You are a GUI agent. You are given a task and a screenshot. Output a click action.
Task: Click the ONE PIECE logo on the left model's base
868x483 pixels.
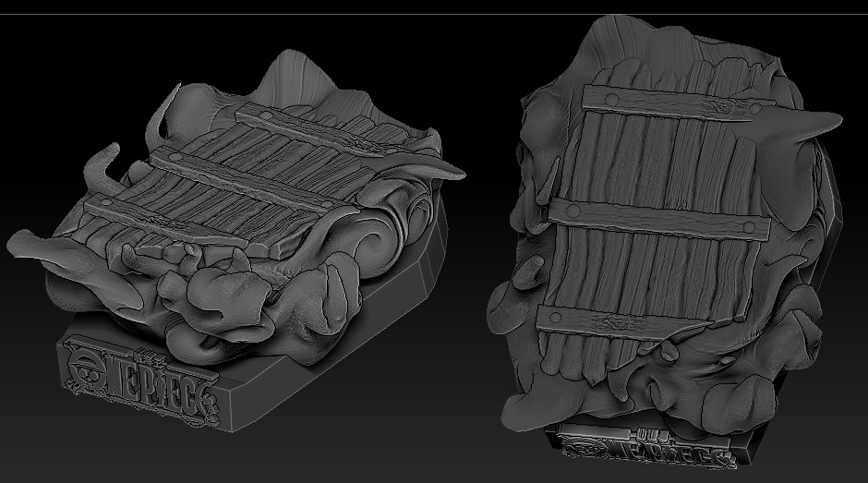[x=140, y=382]
